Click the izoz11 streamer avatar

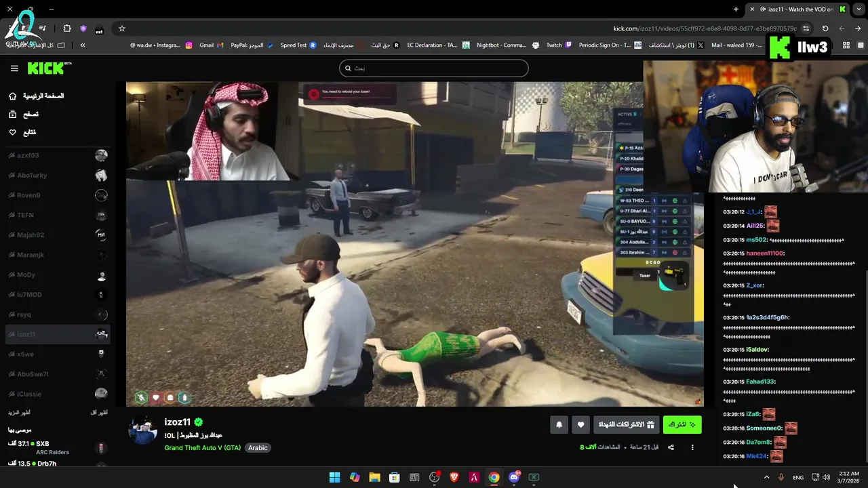[143, 430]
